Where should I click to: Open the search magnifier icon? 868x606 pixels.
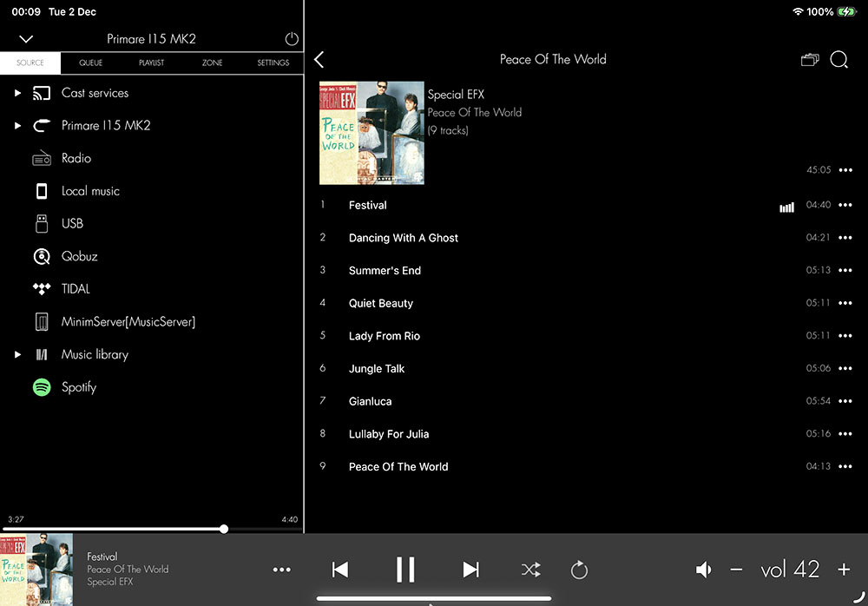pyautogui.click(x=838, y=60)
